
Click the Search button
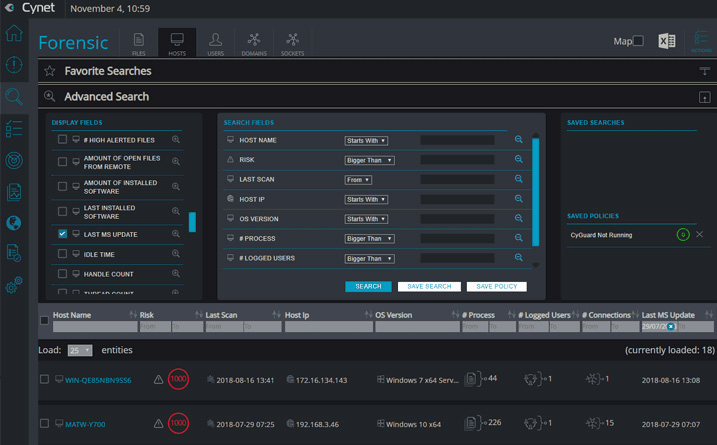coord(368,287)
